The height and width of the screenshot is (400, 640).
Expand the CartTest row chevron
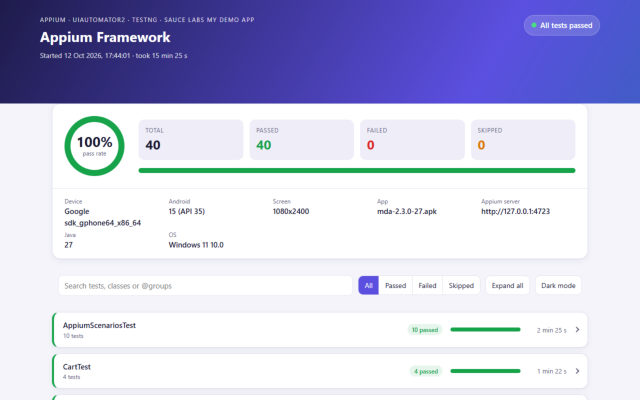(577, 371)
